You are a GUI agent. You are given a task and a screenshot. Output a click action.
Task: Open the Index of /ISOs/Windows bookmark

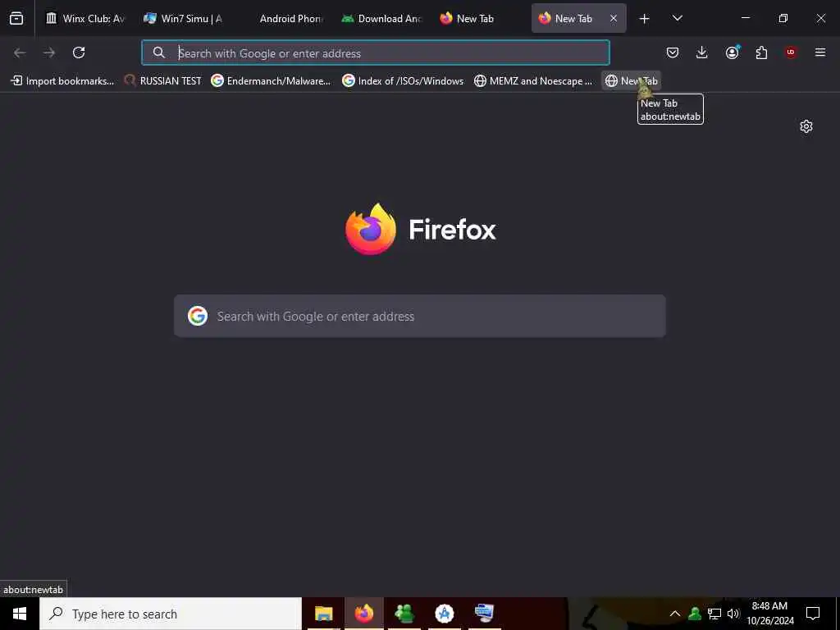pos(403,81)
